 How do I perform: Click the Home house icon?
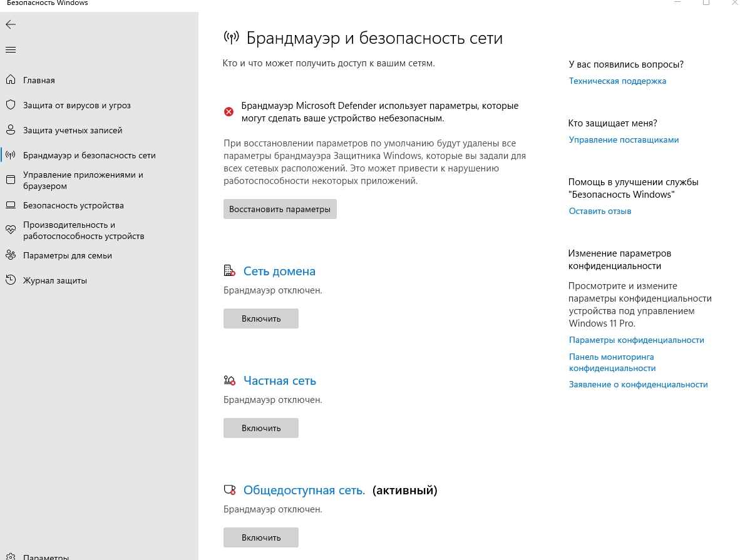tap(11, 80)
